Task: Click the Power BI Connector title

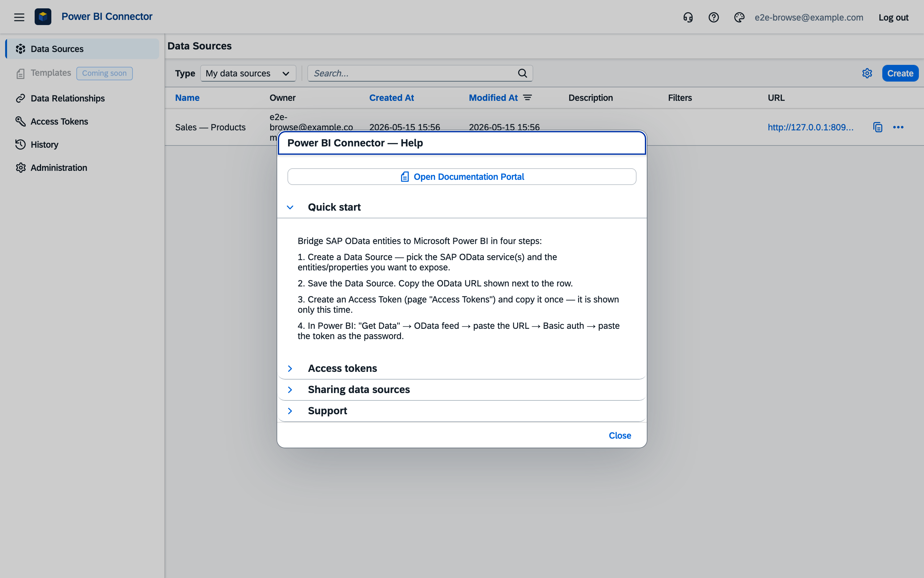Action: (x=107, y=16)
